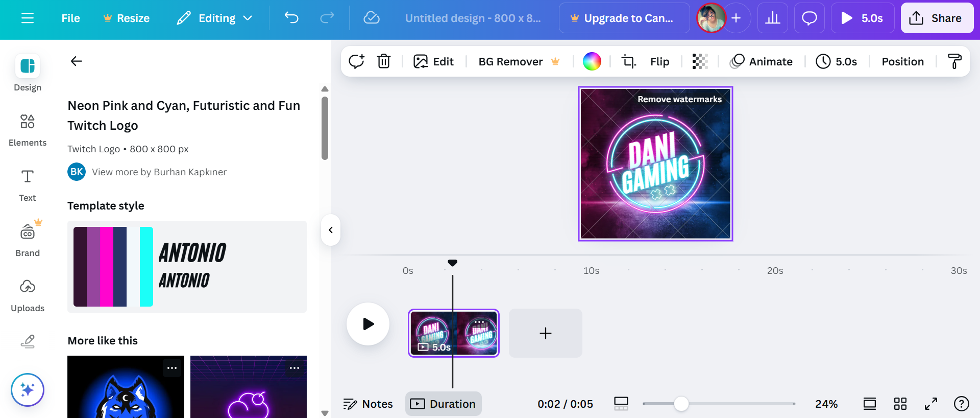
Task: Open the Draw tool in sidebar
Action: [28, 341]
